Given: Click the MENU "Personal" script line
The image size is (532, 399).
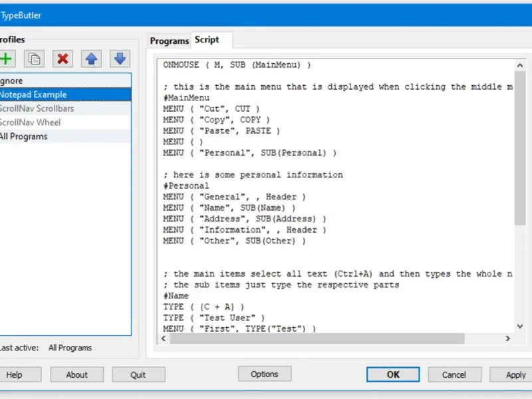Looking at the screenshot, I should (250, 153).
